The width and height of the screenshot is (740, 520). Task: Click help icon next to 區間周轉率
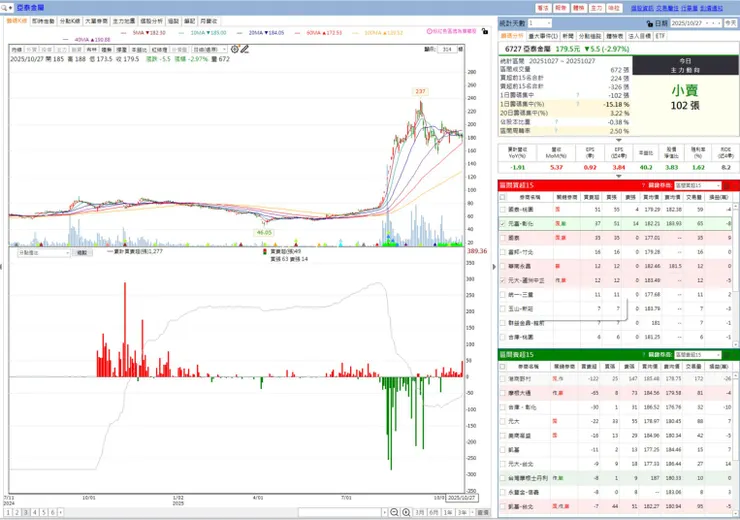click(x=556, y=131)
